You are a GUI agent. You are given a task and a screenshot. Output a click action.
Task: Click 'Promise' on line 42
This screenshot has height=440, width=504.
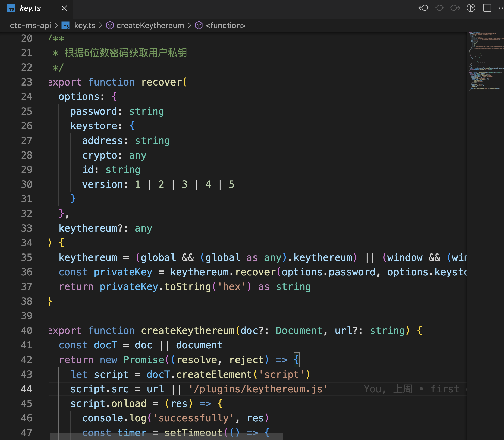pos(144,360)
